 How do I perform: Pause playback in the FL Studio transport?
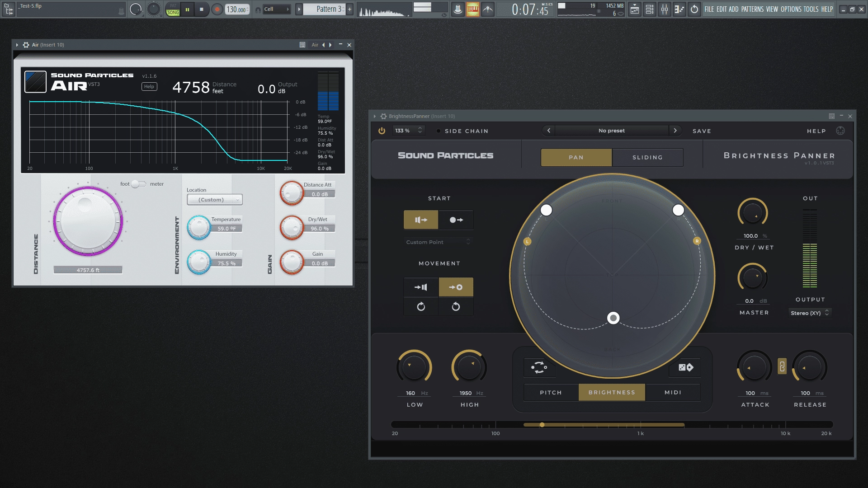click(187, 9)
